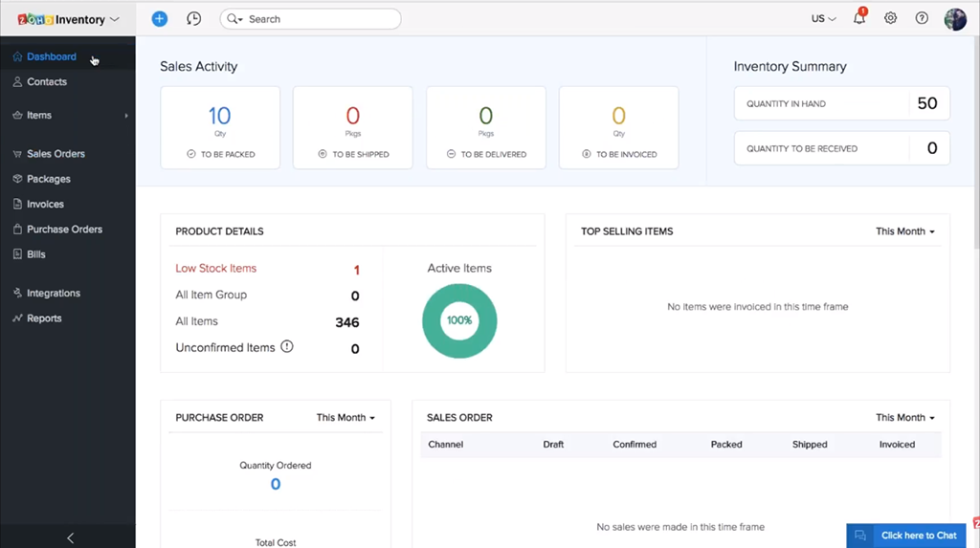Click the Sales Orders cart icon
This screenshot has height=548, width=980.
coord(17,154)
